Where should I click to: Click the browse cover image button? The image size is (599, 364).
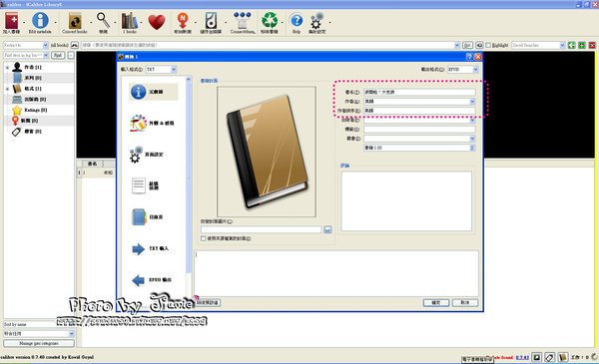327,229
